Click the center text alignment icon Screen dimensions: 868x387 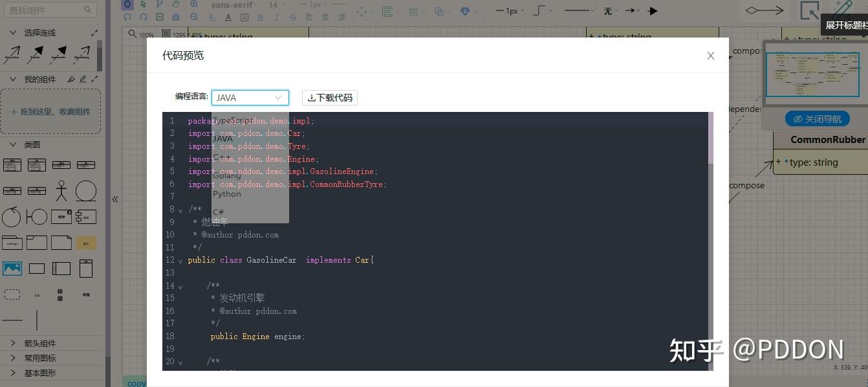pos(325,17)
